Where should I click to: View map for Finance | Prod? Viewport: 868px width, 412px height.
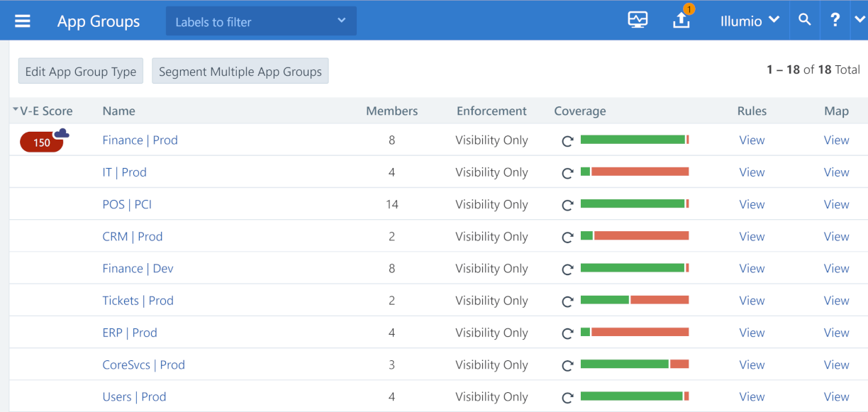(x=836, y=140)
